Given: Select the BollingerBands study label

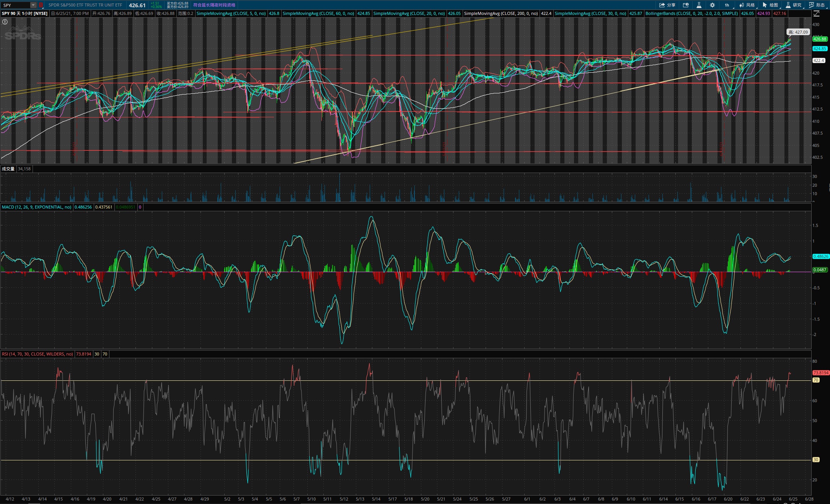Looking at the screenshot, I should click(x=691, y=13).
